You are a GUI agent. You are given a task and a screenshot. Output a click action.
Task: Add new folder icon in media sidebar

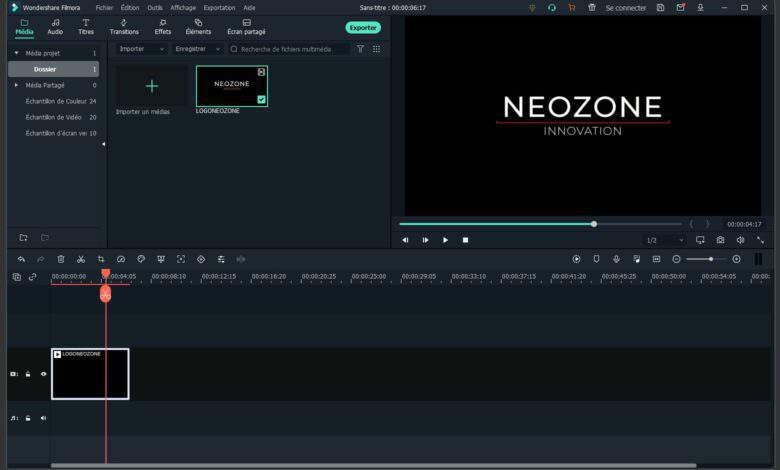[23, 238]
